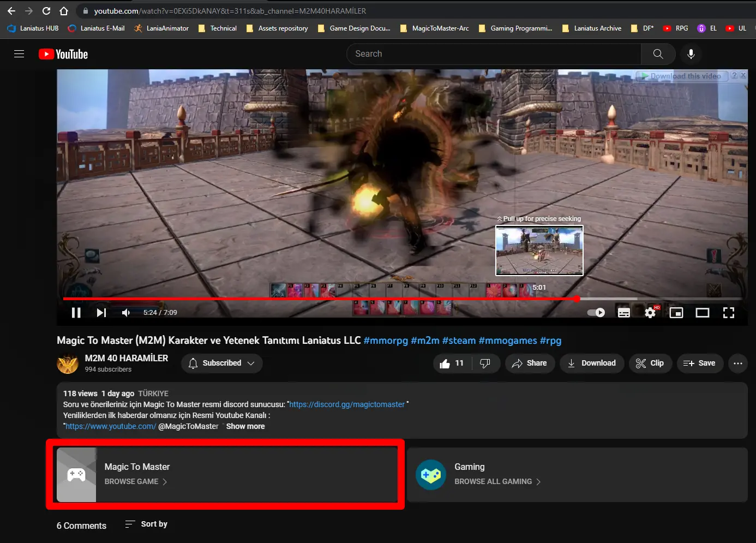Viewport: 756px width, 543px height.
Task: Click the #m2m hashtag
Action: pyautogui.click(x=425, y=341)
